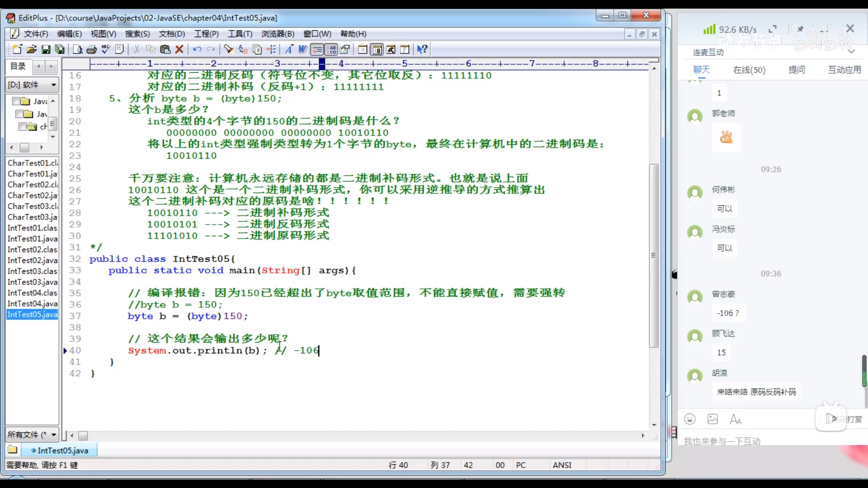Click the Print icon in toolbar
This screenshot has width=868, height=488.
point(92,49)
